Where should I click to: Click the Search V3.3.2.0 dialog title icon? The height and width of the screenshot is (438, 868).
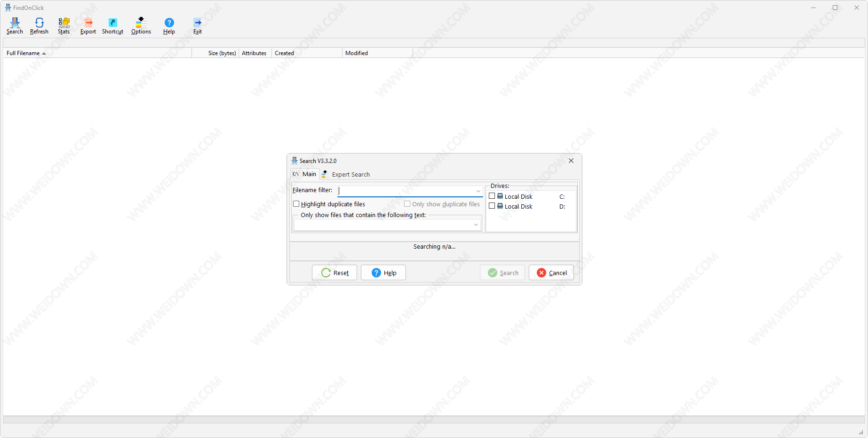coord(295,161)
